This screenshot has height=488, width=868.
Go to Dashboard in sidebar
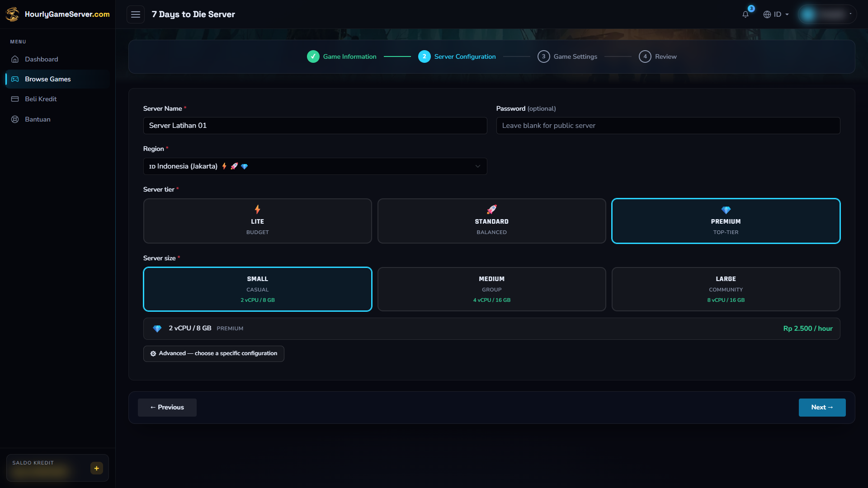[57, 59]
